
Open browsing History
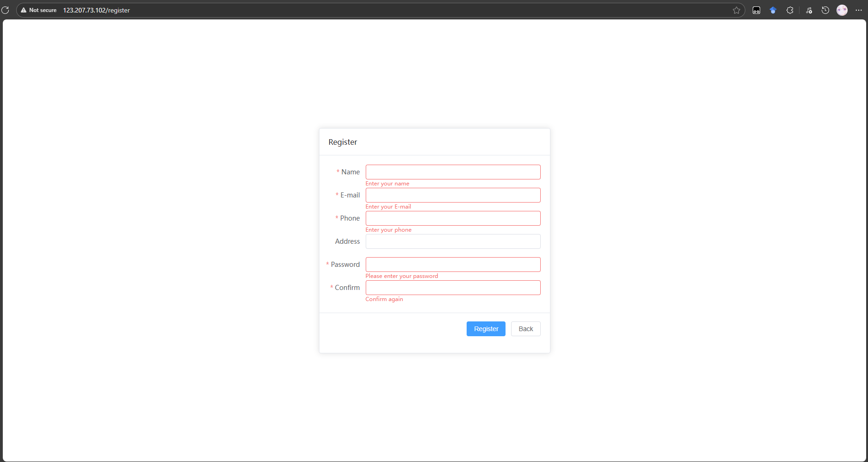pos(825,10)
